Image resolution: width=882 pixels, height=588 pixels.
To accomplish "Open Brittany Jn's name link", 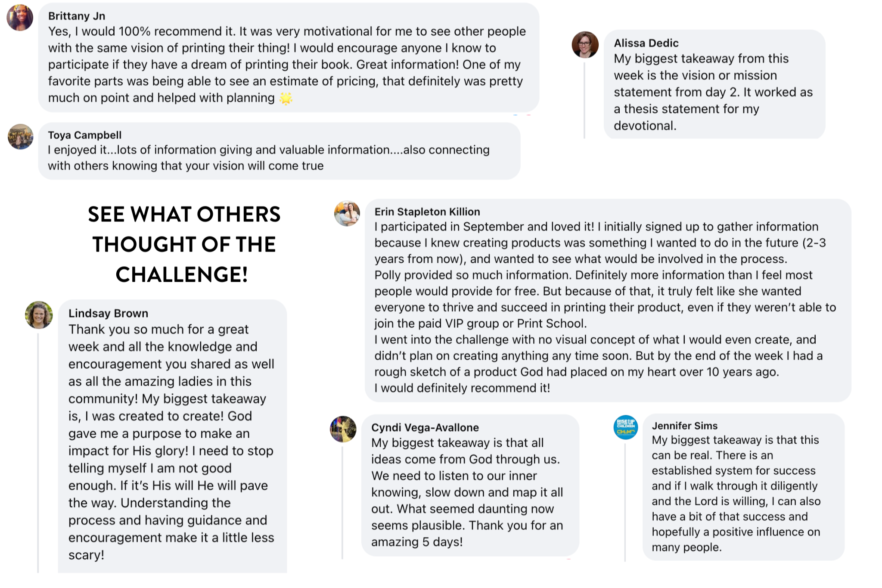I will (x=77, y=16).
